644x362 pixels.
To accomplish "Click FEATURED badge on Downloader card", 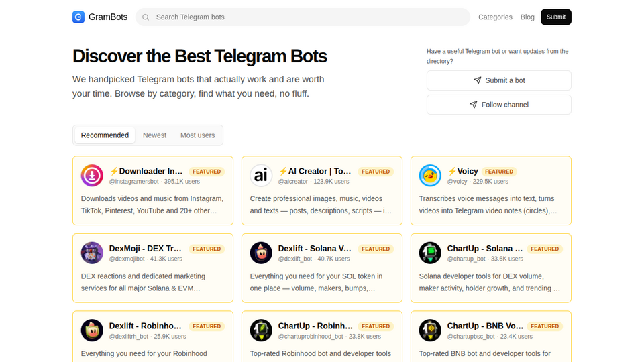I will [x=207, y=172].
